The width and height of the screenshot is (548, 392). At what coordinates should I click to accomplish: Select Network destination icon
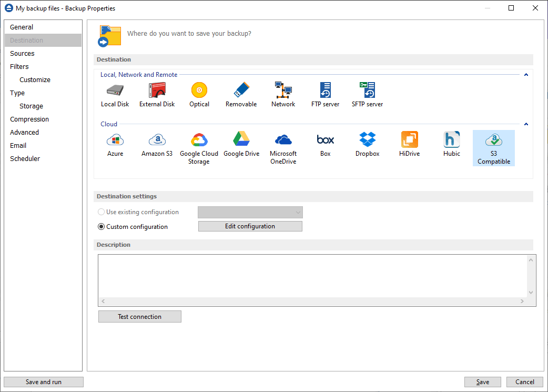[283, 95]
